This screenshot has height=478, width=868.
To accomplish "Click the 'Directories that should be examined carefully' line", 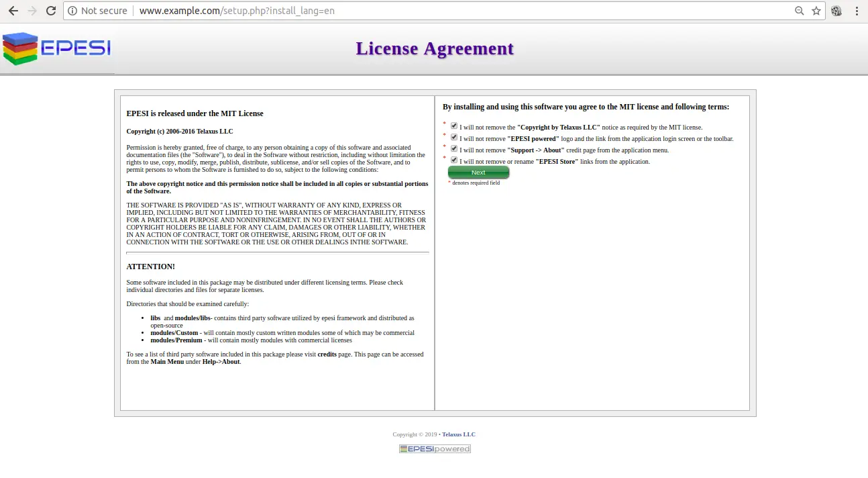I will [x=187, y=304].
